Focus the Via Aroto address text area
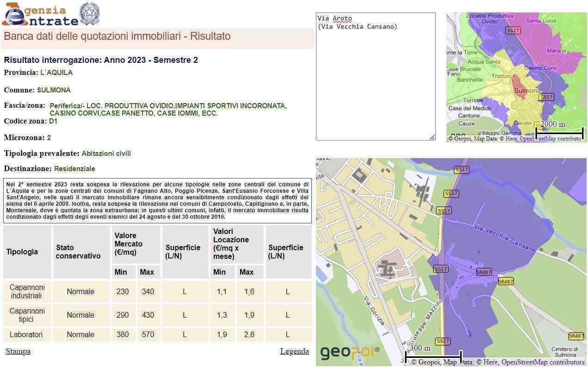This screenshot has height=369, width=588. [x=375, y=76]
